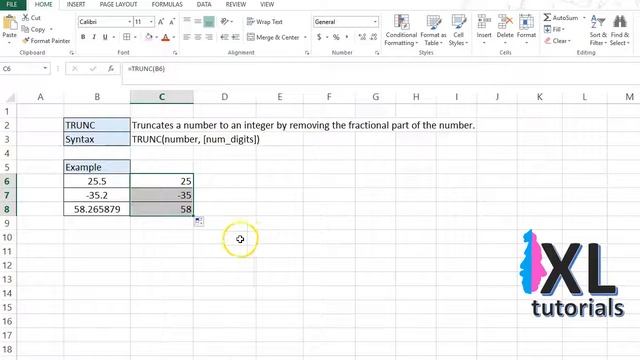Switch to the VIEW tab

(267, 4)
